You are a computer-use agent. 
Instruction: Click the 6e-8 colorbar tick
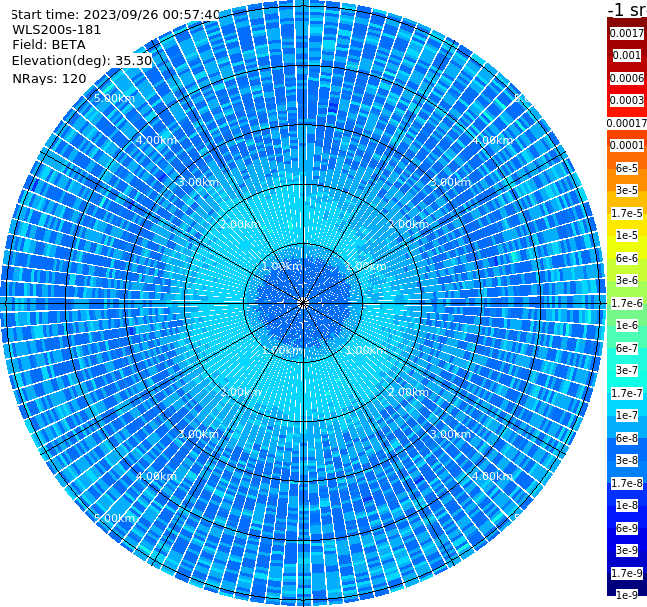[627, 438]
